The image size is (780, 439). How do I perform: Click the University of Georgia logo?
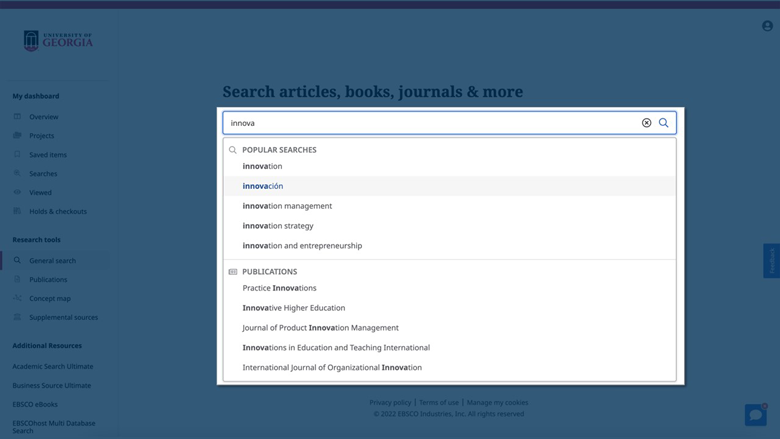pos(58,41)
